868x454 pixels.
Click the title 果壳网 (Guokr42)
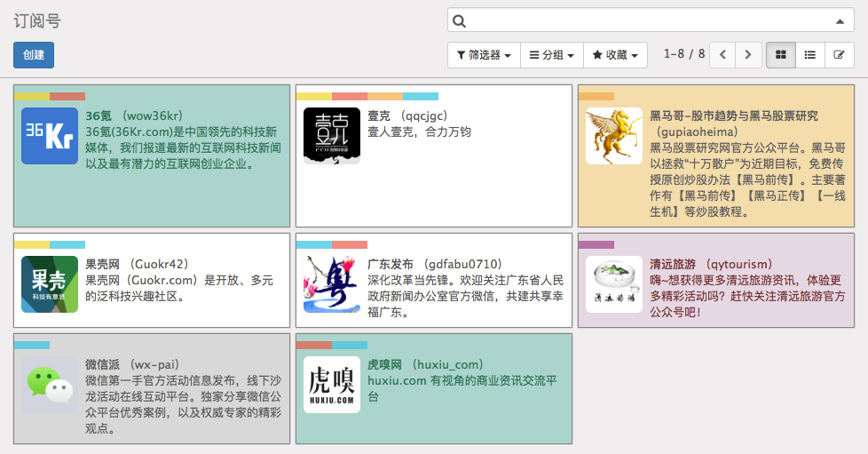tap(138, 265)
